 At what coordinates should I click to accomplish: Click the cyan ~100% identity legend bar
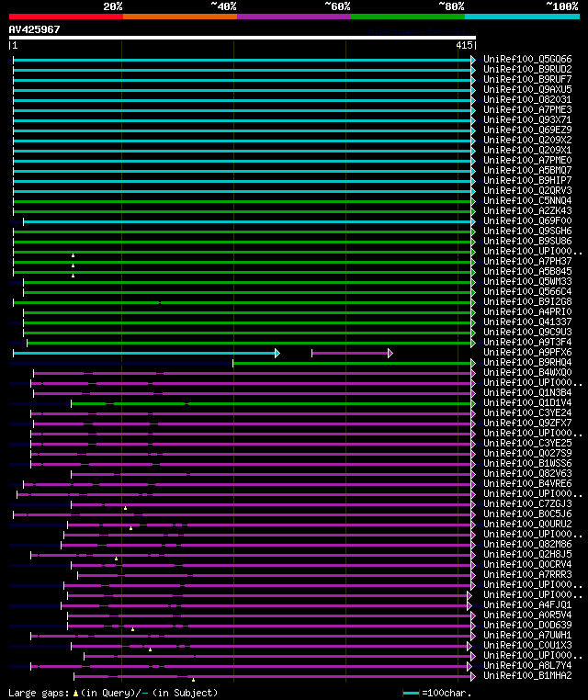(x=522, y=17)
